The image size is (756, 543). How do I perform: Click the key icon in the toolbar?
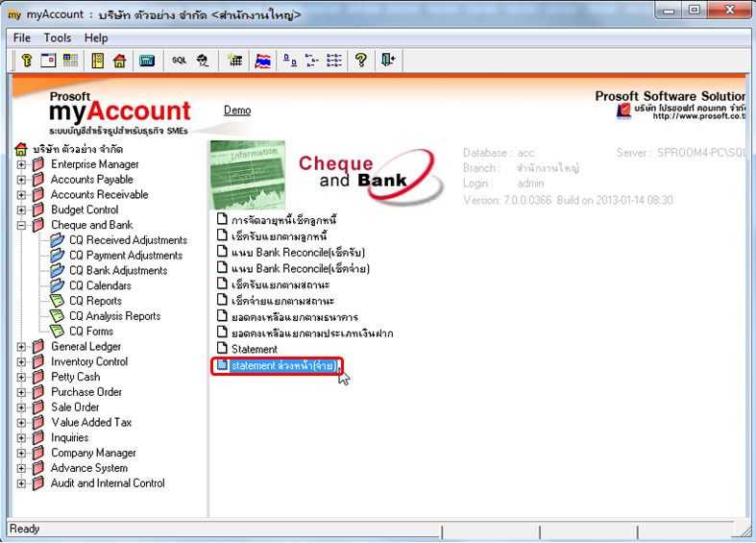[27, 61]
